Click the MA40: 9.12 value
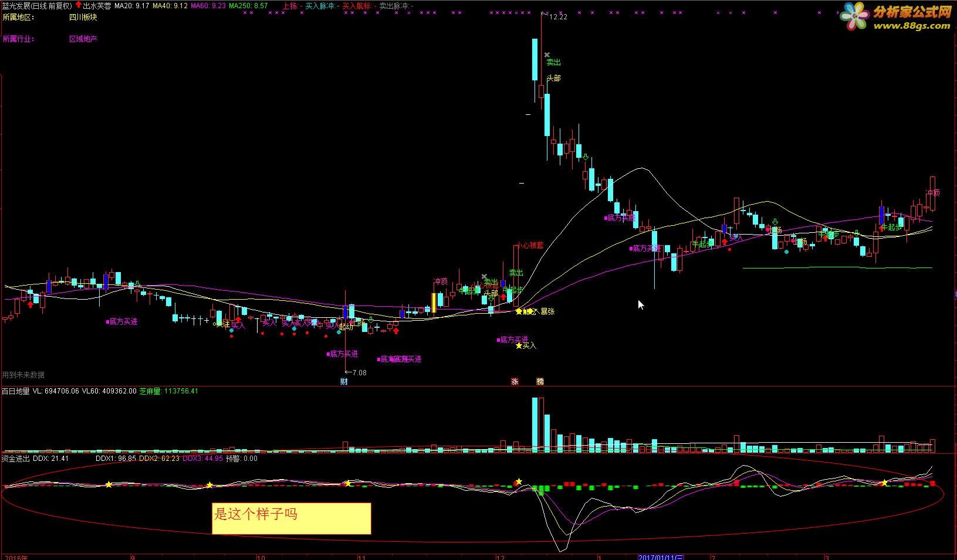Viewport: 957px width, 560px height. click(x=170, y=6)
